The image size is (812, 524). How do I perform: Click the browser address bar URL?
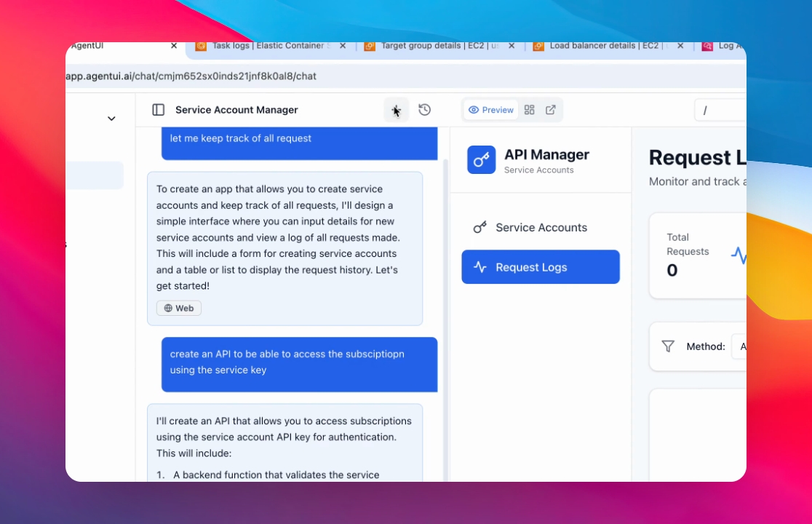[191, 76]
